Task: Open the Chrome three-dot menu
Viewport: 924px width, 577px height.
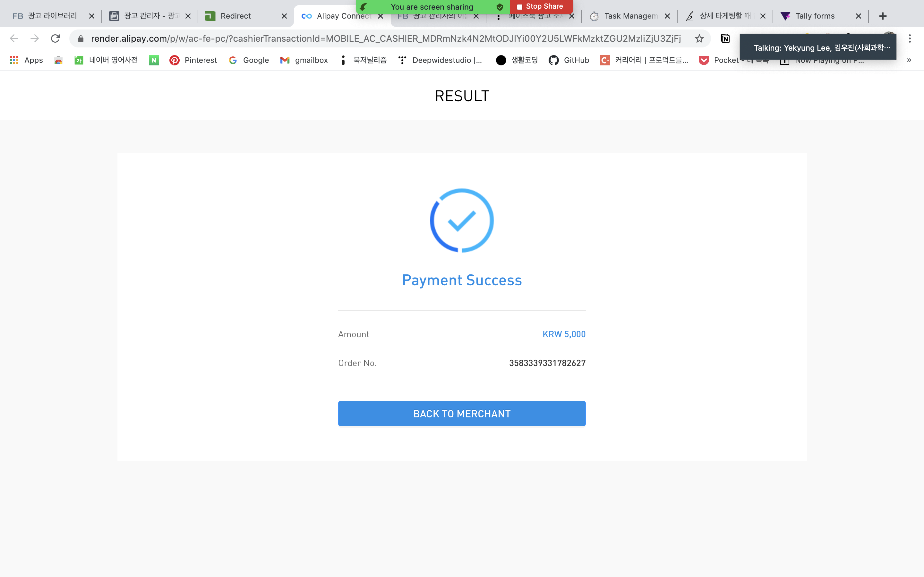Action: pos(910,38)
